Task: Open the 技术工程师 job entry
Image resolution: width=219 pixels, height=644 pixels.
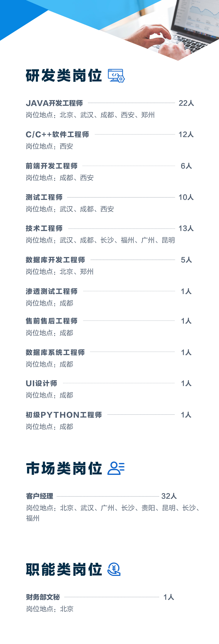Action: tap(44, 228)
